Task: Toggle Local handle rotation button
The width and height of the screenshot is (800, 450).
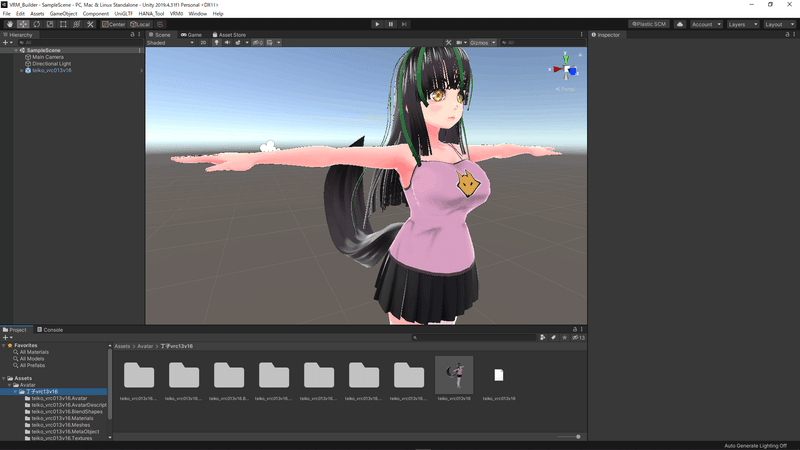Action: (140, 24)
